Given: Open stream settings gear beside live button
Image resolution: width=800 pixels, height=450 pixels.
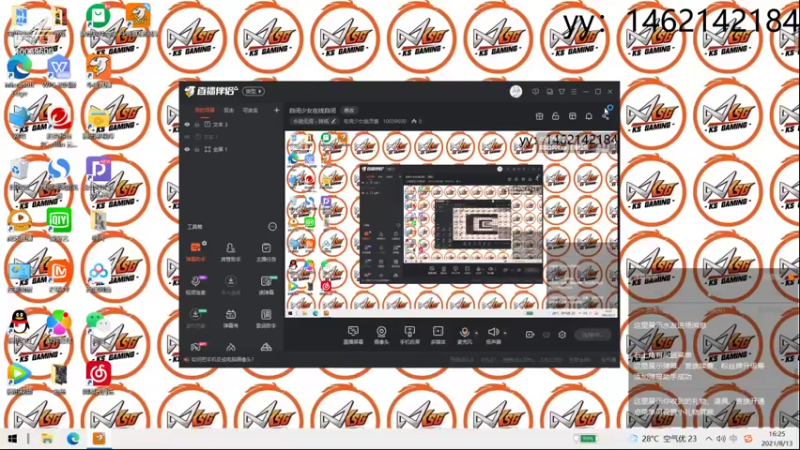Looking at the screenshot, I should tap(562, 335).
